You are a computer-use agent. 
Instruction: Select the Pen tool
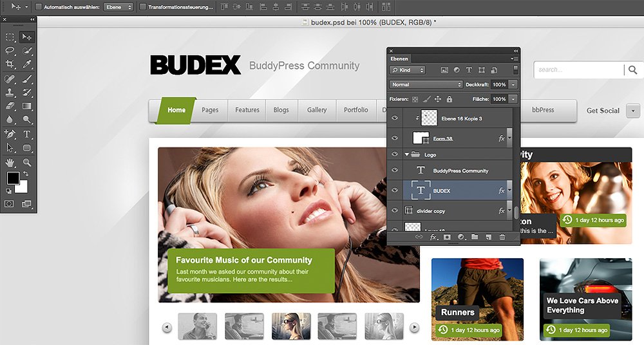tap(10, 134)
